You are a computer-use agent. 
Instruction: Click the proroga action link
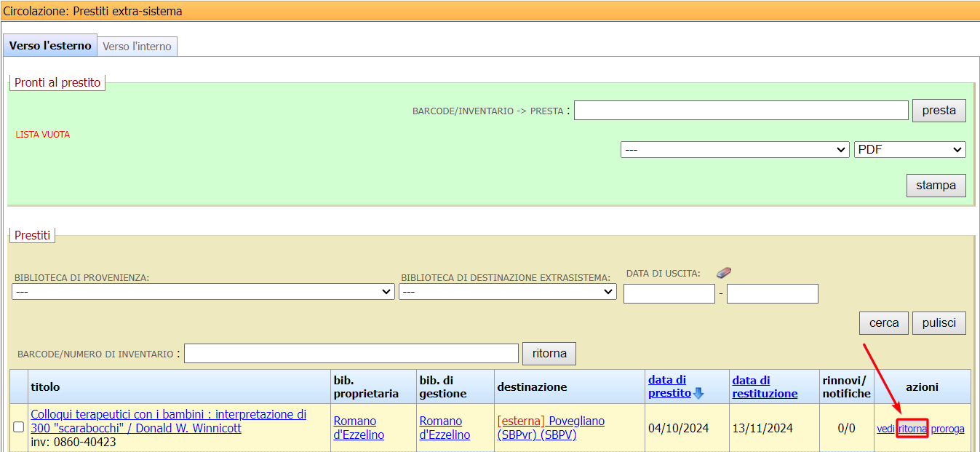pyautogui.click(x=947, y=429)
